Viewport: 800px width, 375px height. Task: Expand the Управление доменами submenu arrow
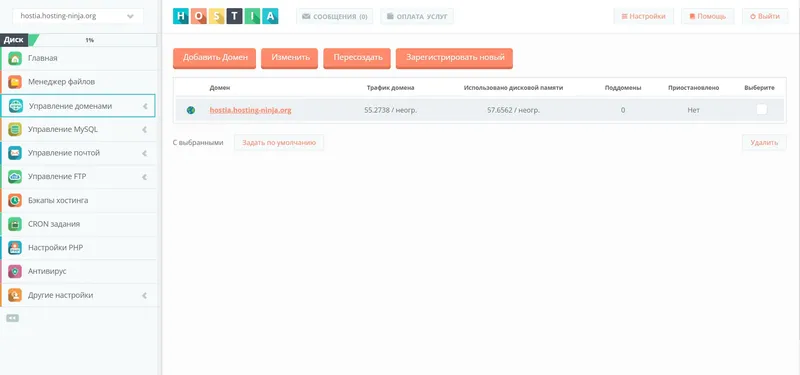pos(145,107)
